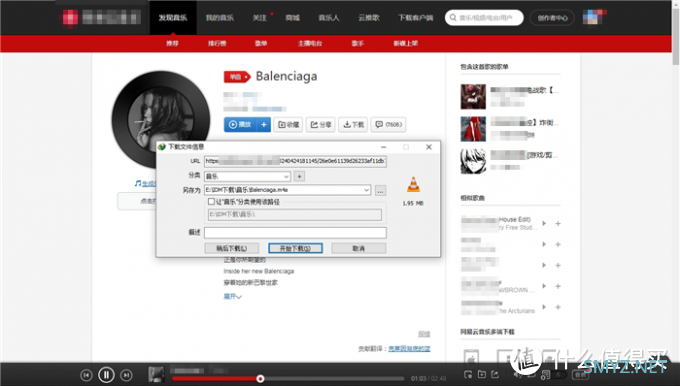This screenshot has width=680, height=386.
Task: Open the 发现音乐 tab
Action: pos(173,18)
